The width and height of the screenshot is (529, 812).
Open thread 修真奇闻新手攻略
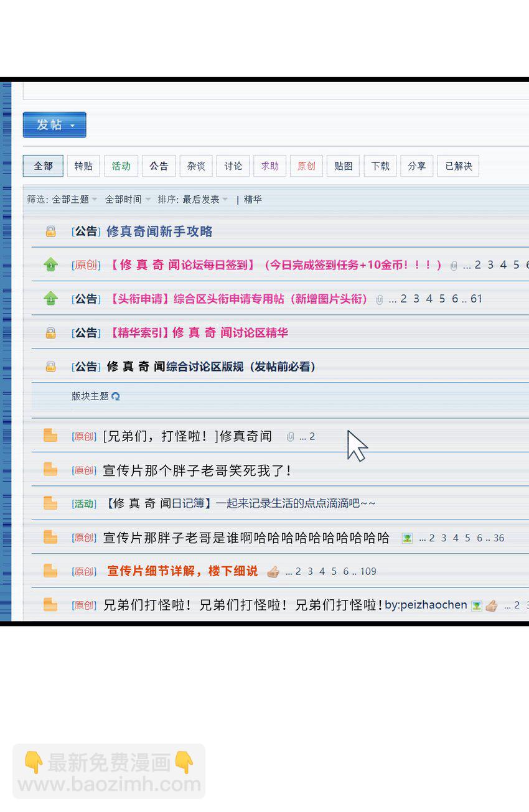159,231
